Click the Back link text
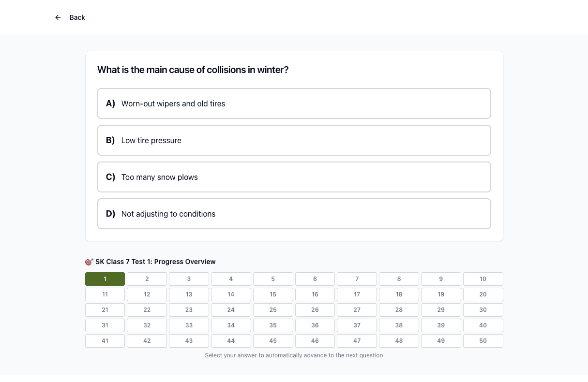This screenshot has width=588, height=382. click(x=77, y=17)
